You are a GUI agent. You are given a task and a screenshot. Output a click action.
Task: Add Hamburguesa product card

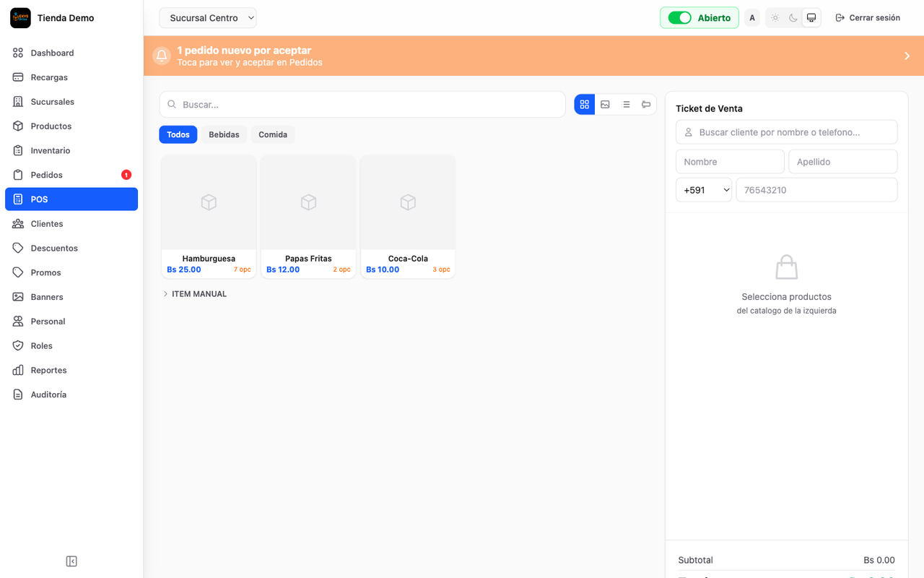click(209, 217)
